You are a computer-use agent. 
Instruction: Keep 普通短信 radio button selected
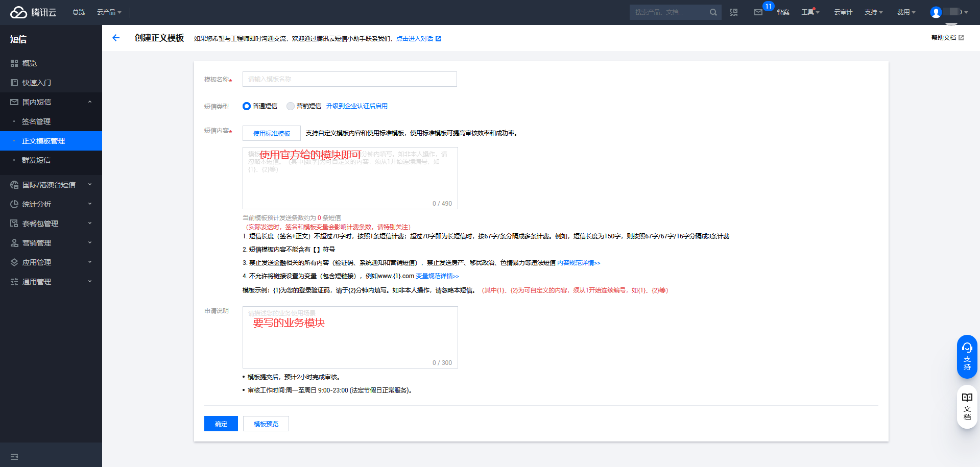coord(246,106)
